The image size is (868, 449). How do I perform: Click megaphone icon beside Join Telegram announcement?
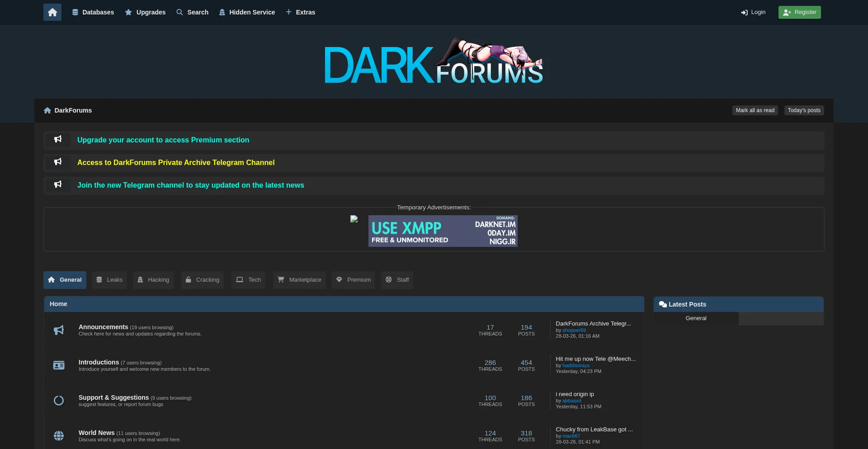[58, 184]
